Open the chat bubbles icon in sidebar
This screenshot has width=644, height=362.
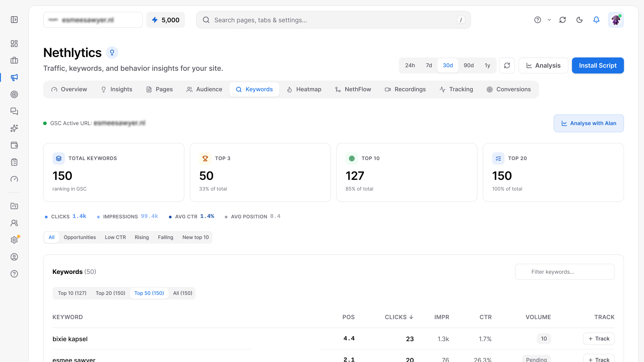14,111
